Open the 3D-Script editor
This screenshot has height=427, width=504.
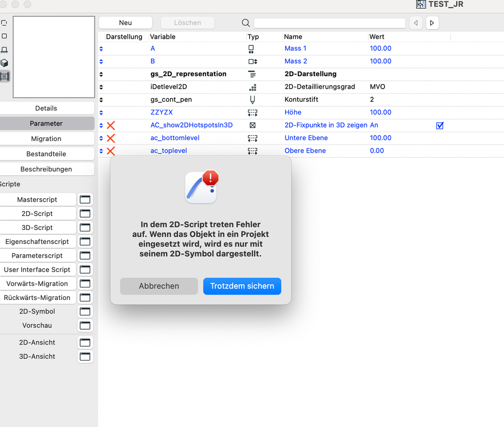(x=37, y=227)
